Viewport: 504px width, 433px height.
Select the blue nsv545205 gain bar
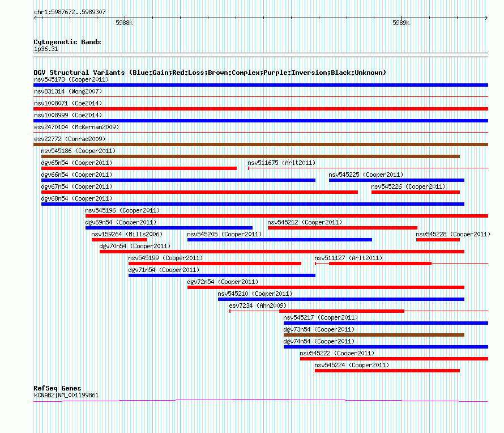point(280,240)
